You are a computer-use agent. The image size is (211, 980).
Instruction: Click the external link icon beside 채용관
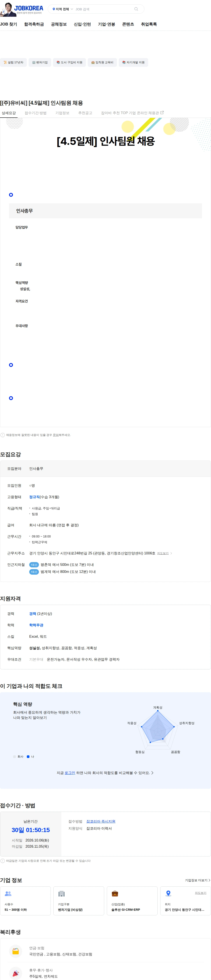coord(162,113)
